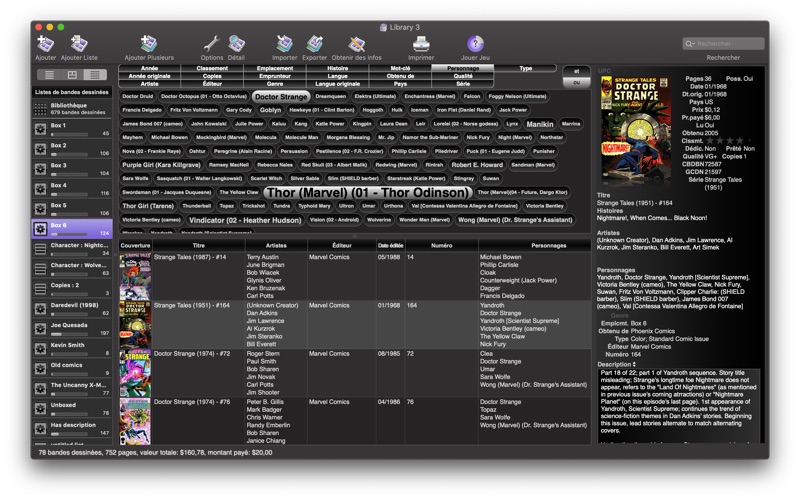800x500 pixels.
Task: Click the Obtenir des infos icon
Action: [x=356, y=44]
